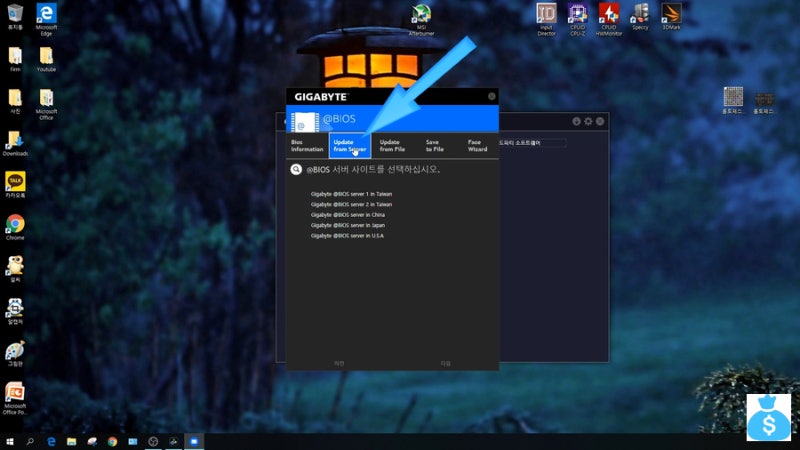Open Microsoft Edge desktop shortcut
Image resolution: width=800 pixels, height=450 pixels.
tap(46, 19)
